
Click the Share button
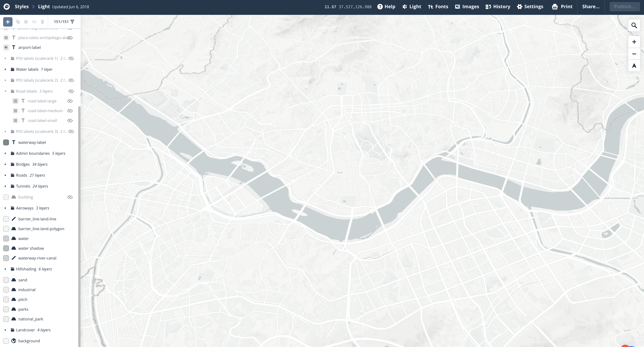[590, 7]
